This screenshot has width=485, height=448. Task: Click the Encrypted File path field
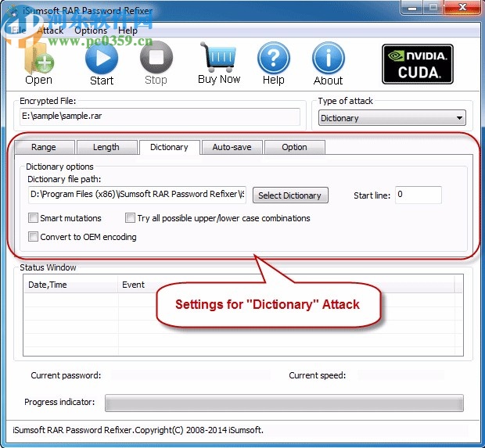(x=160, y=116)
